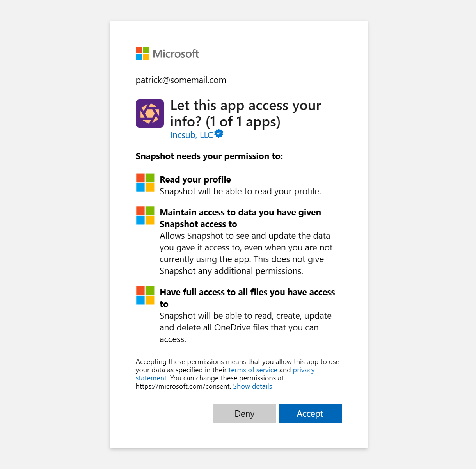Open the Incsub, LLC publisher link
The height and width of the screenshot is (469, 476).
tap(192, 135)
